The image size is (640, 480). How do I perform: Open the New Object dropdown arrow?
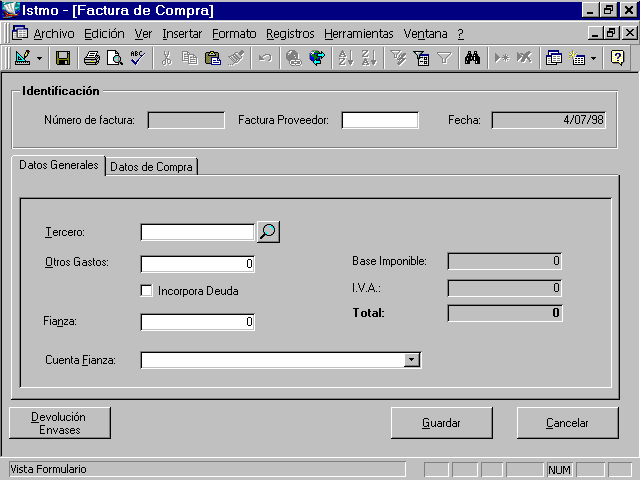click(x=593, y=58)
